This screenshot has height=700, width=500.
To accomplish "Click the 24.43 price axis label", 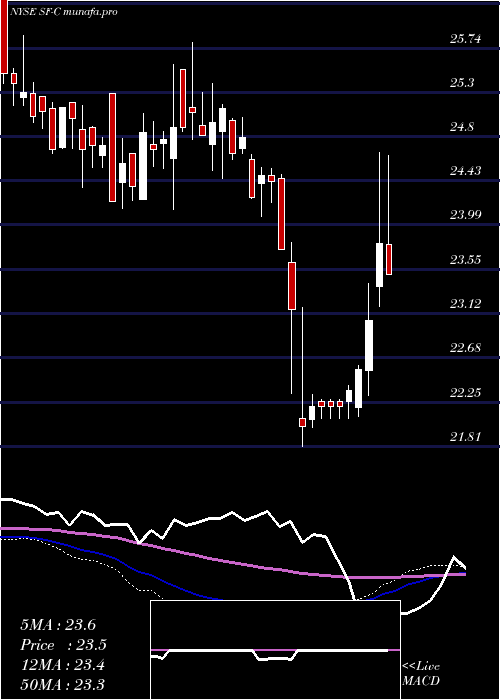I will [x=466, y=171].
